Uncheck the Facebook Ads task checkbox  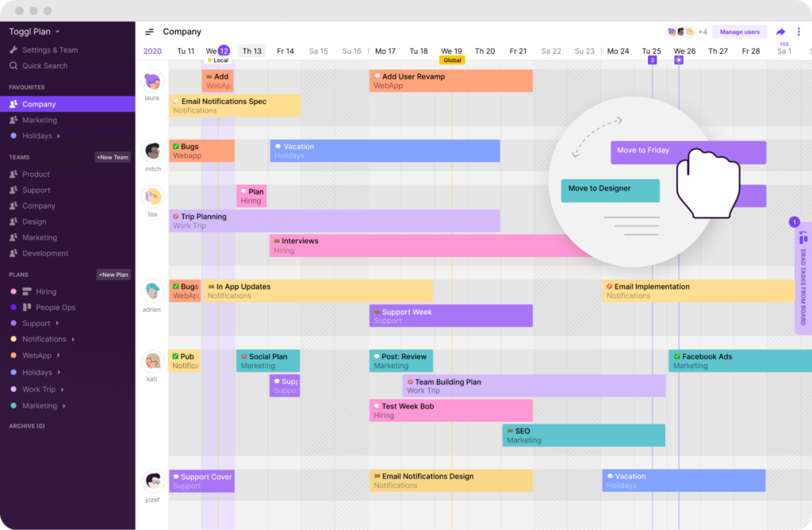tap(675, 355)
